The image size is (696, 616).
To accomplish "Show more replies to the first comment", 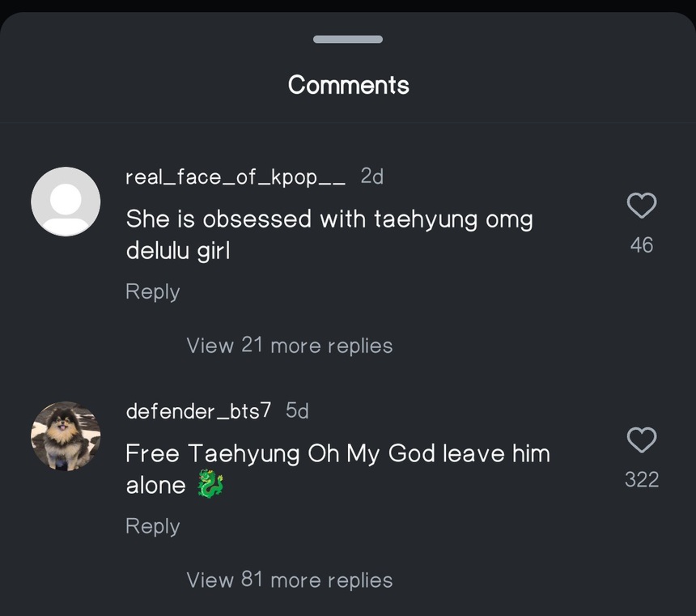I will [x=289, y=345].
